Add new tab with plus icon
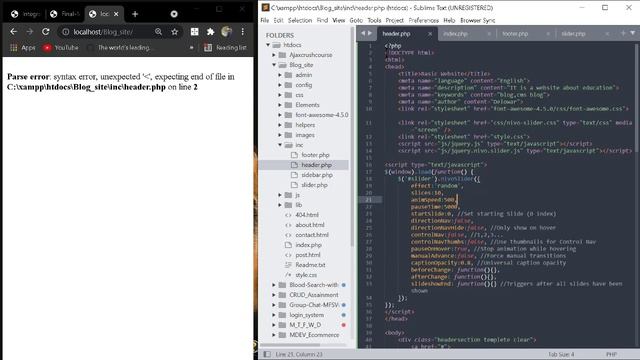640x360 pixels. click(623, 33)
